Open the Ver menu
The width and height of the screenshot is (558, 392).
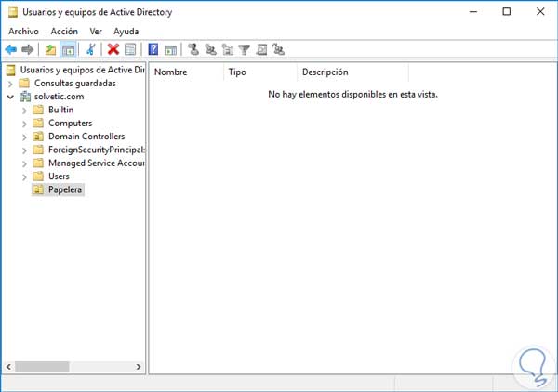(96, 32)
